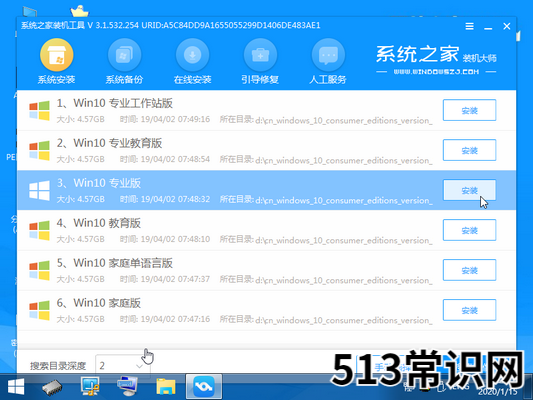Select the 4、Win10 教育版 title
533x400 pixels.
pyautogui.click(x=99, y=223)
